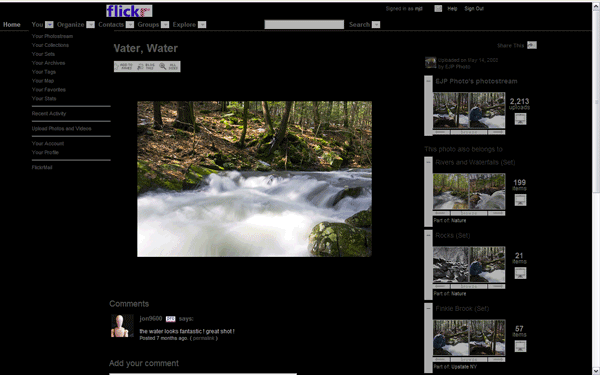Open the mail envelope icon near Help
Screen dimensions: 600x375
coord(438,8)
